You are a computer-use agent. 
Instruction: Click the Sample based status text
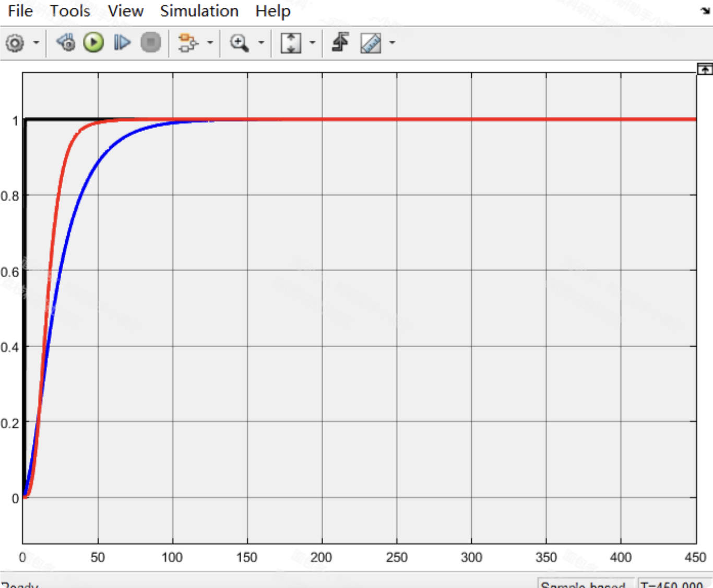583,584
